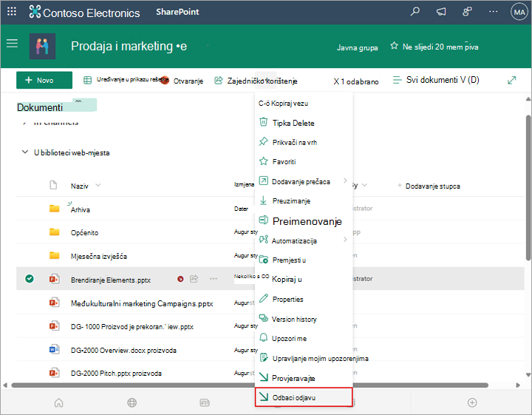Select Kopiraj u
Image resolution: width=532 pixels, height=415 pixels.
pyautogui.click(x=304, y=279)
